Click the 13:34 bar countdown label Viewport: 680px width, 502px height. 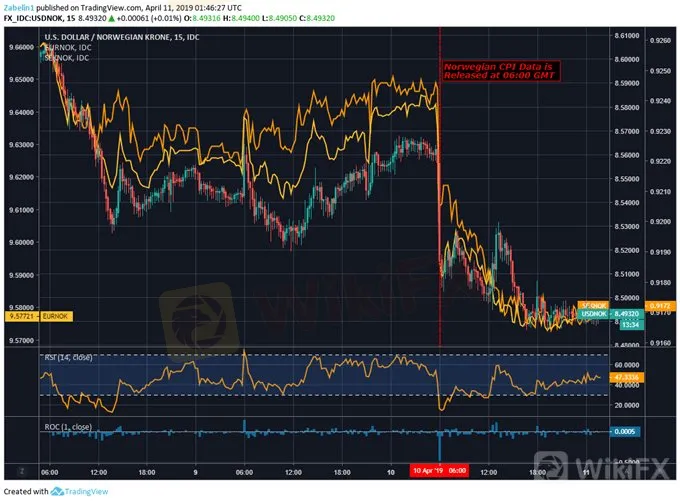(630, 324)
